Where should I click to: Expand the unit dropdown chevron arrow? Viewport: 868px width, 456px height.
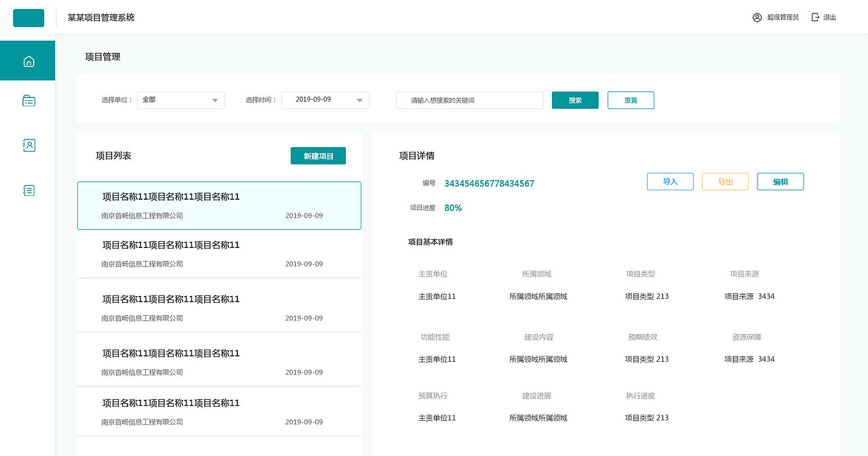pyautogui.click(x=216, y=100)
